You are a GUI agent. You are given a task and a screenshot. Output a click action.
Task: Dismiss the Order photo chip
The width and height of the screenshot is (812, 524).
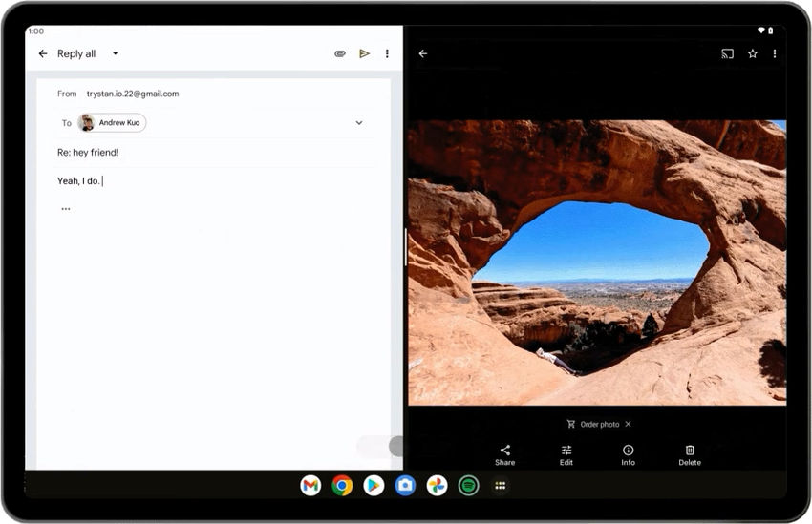pyautogui.click(x=628, y=424)
